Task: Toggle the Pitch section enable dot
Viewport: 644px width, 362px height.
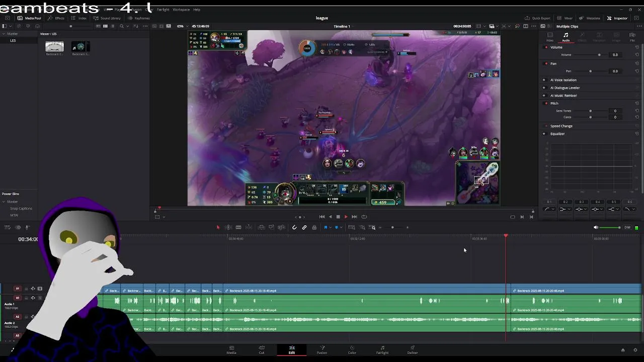Action: (x=546, y=104)
